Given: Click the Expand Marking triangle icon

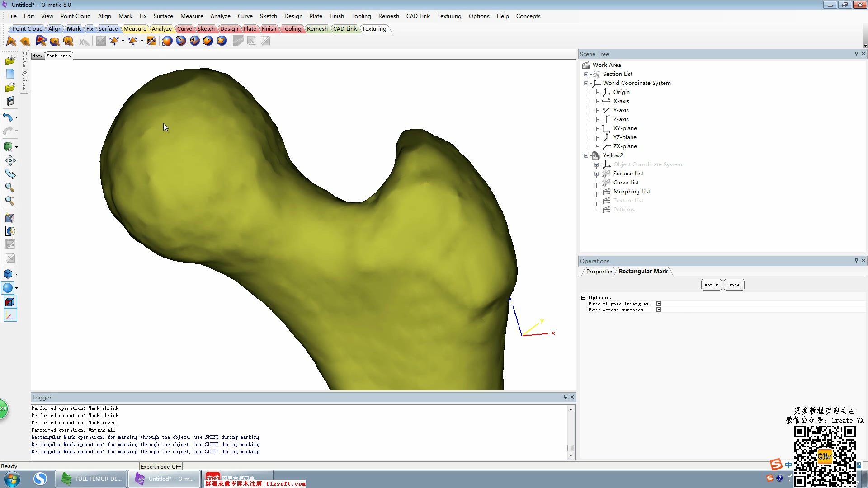Looking at the screenshot, I should tap(114, 41).
